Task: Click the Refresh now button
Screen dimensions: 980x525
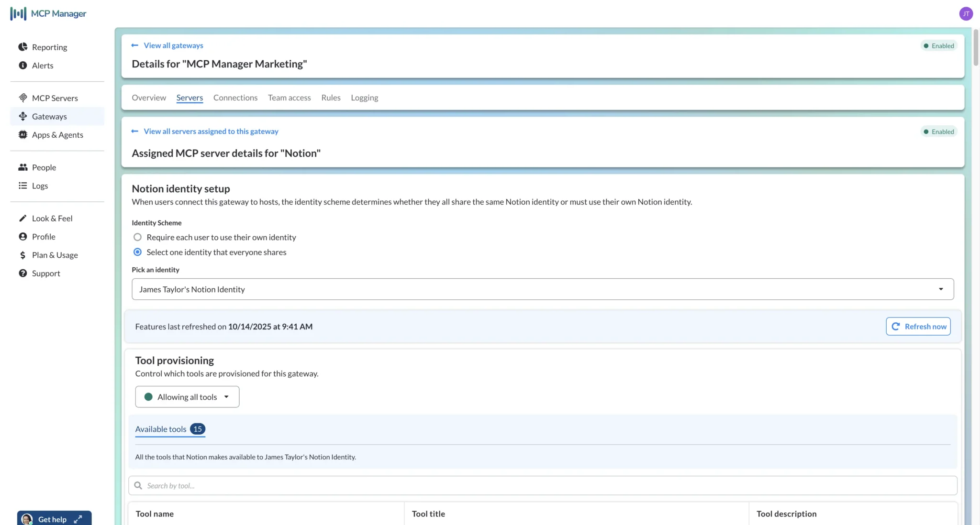Action: 917,326
